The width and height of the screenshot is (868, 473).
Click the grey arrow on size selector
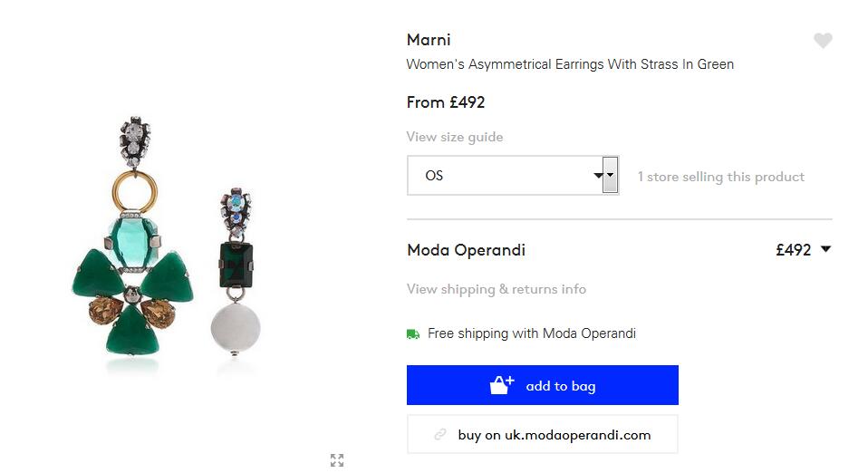tap(610, 175)
